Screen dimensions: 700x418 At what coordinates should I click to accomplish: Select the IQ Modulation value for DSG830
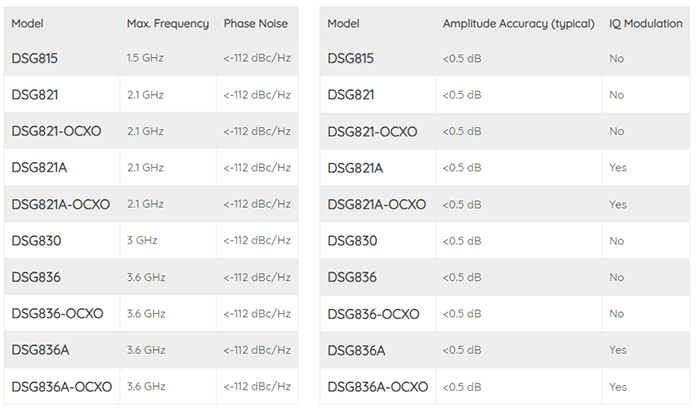click(x=617, y=240)
